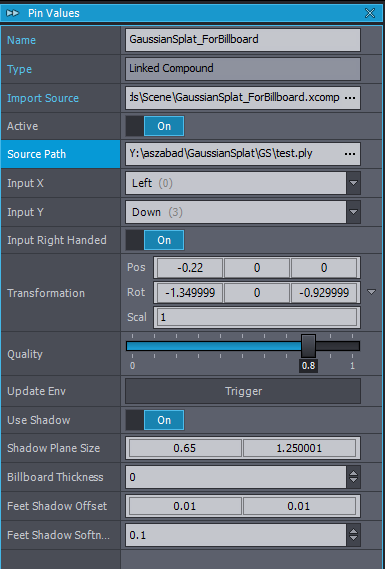Click Feet Shadow Softness spinner arrows
The height and width of the screenshot is (569, 385).
click(353, 535)
